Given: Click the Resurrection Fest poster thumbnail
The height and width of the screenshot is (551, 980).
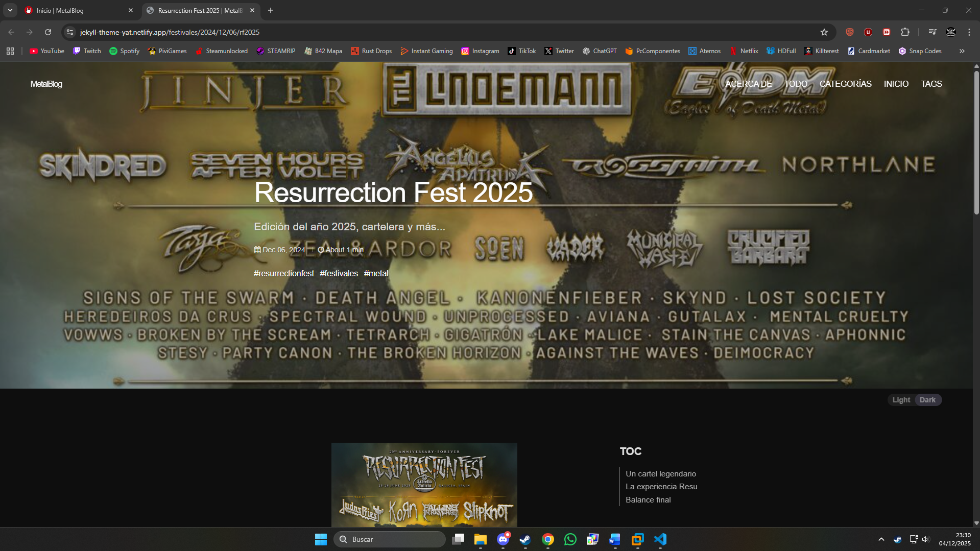Looking at the screenshot, I should [424, 484].
